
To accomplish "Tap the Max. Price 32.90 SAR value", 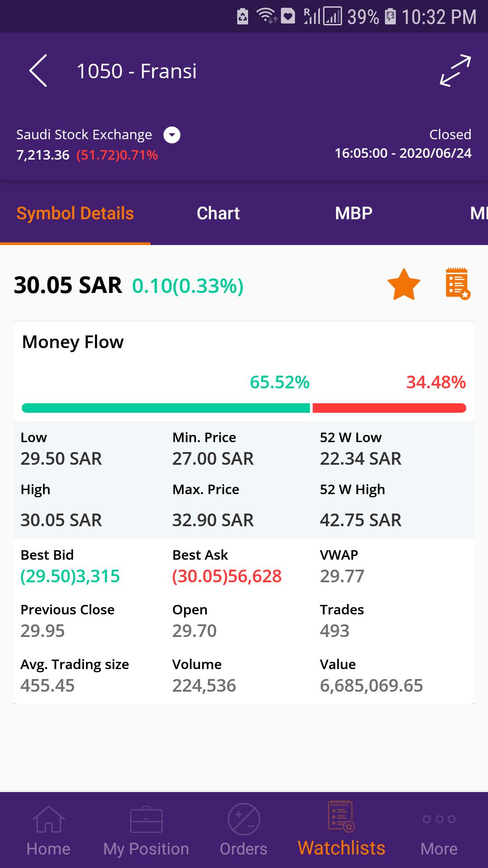I will 213,520.
